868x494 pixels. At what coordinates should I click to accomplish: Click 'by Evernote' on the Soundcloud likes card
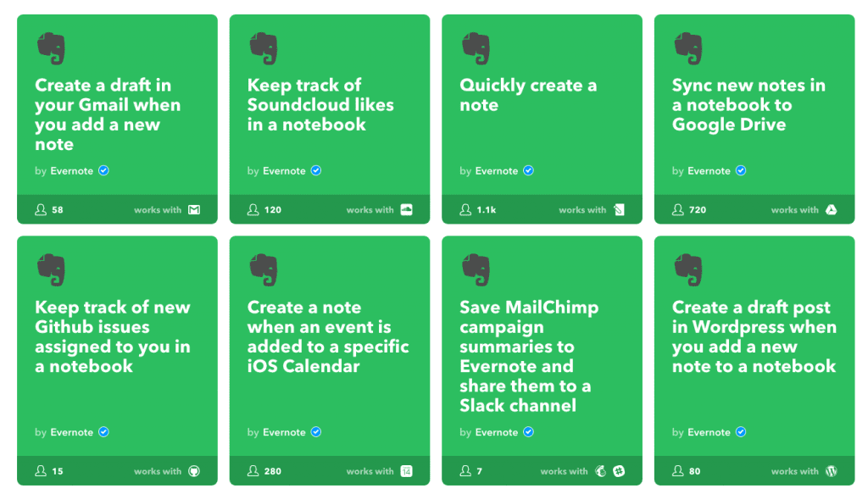click(276, 171)
